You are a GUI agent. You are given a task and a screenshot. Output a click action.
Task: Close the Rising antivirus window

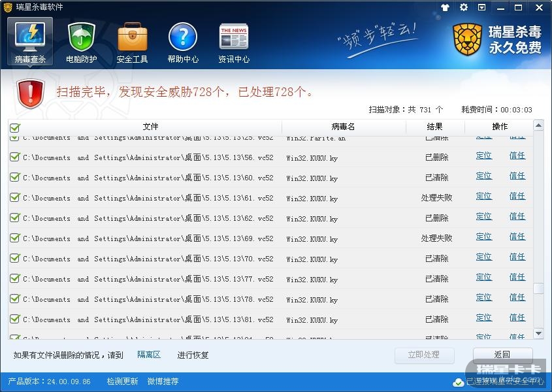[539, 7]
